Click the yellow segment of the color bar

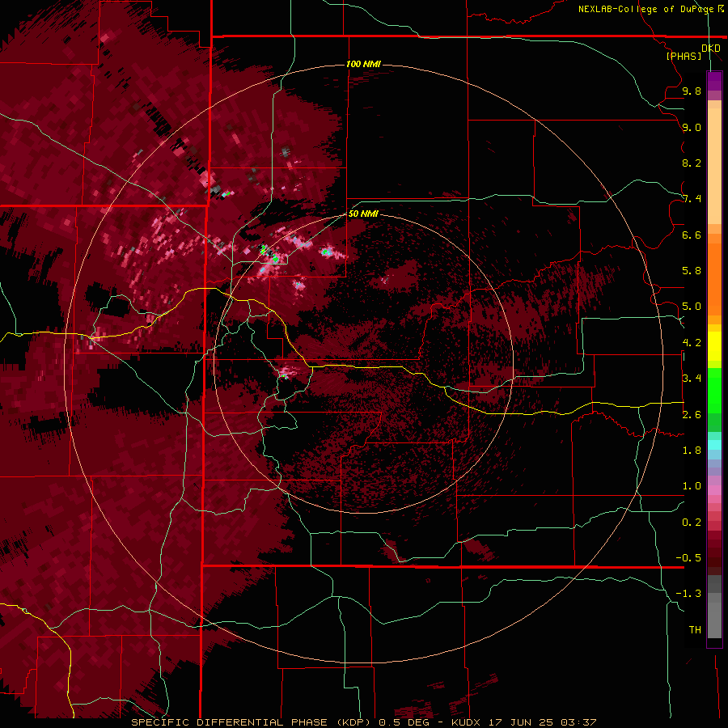[714, 346]
